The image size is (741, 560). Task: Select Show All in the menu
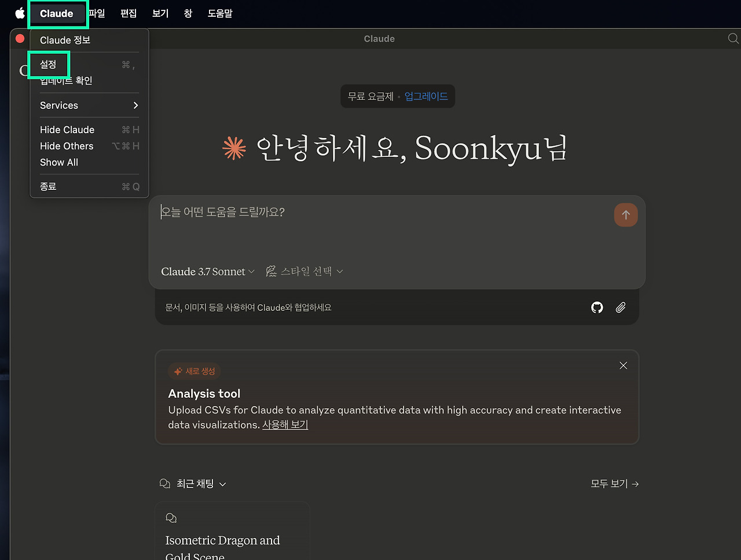point(89,162)
